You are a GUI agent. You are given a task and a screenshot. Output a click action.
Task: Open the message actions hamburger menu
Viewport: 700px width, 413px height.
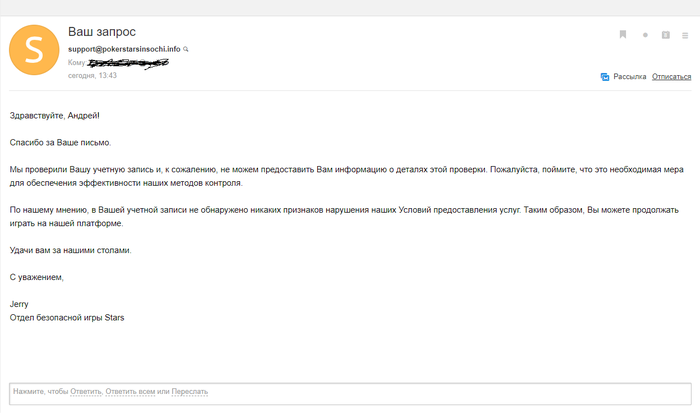(x=685, y=35)
